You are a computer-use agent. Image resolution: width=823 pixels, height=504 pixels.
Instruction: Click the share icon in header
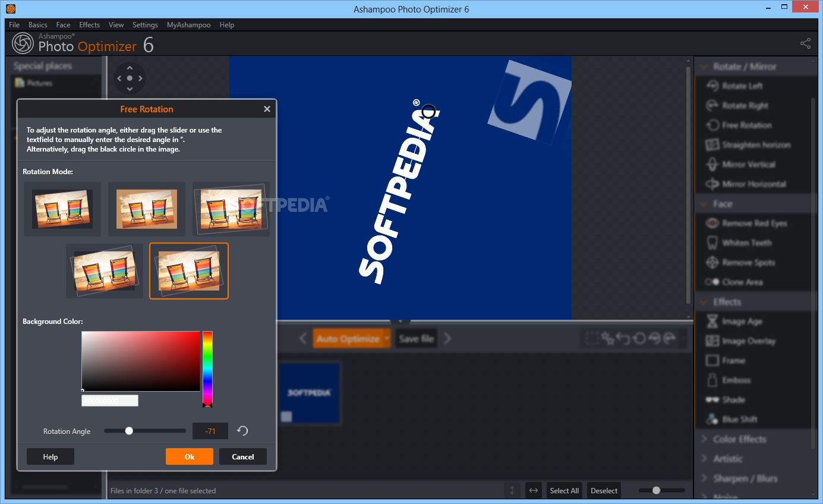(805, 43)
